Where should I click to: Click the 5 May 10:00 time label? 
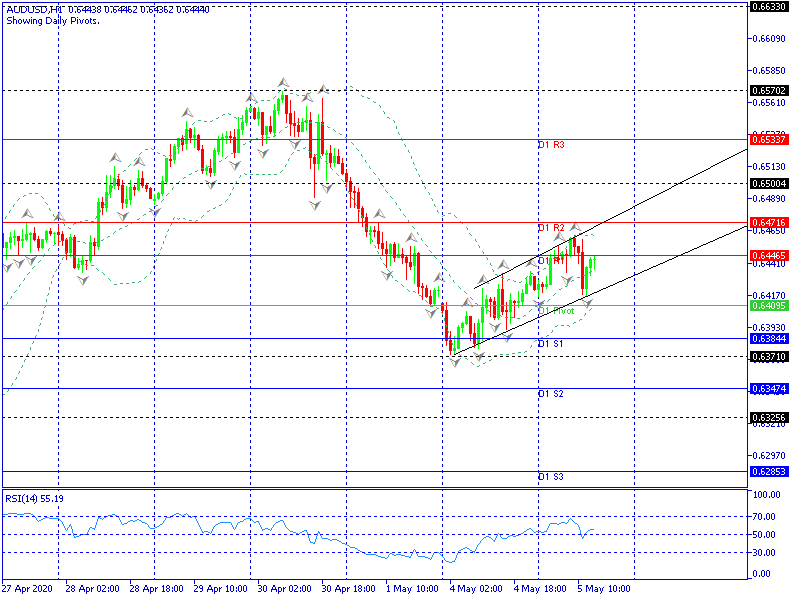pos(604,589)
